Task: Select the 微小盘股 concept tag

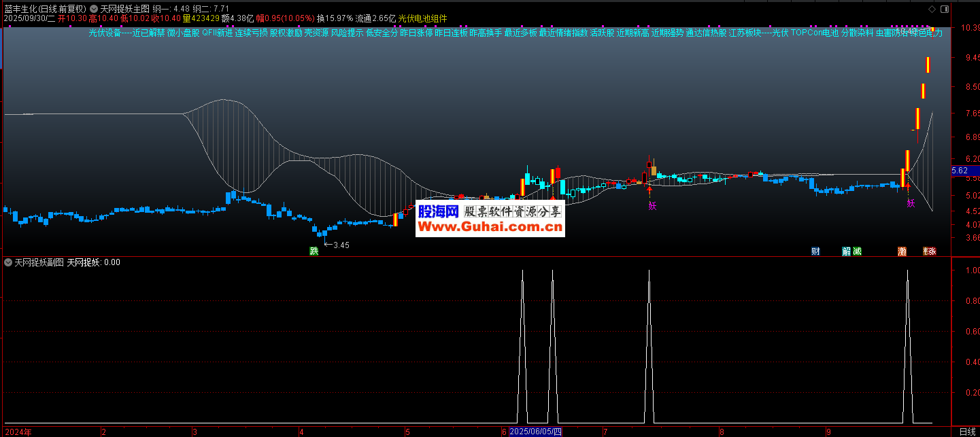Action: pos(184,33)
